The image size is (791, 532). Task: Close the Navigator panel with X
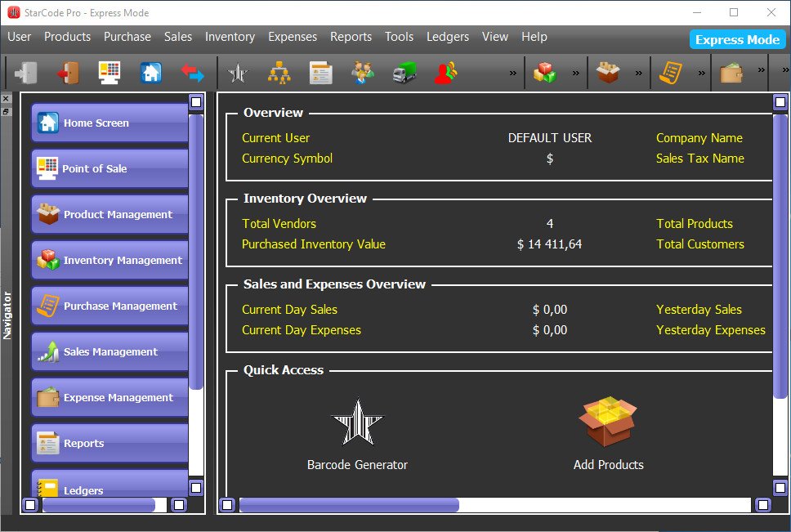point(6,98)
